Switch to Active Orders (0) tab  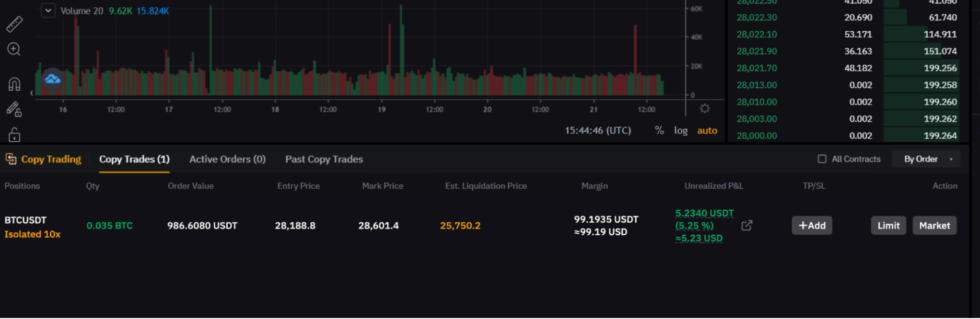click(x=227, y=159)
